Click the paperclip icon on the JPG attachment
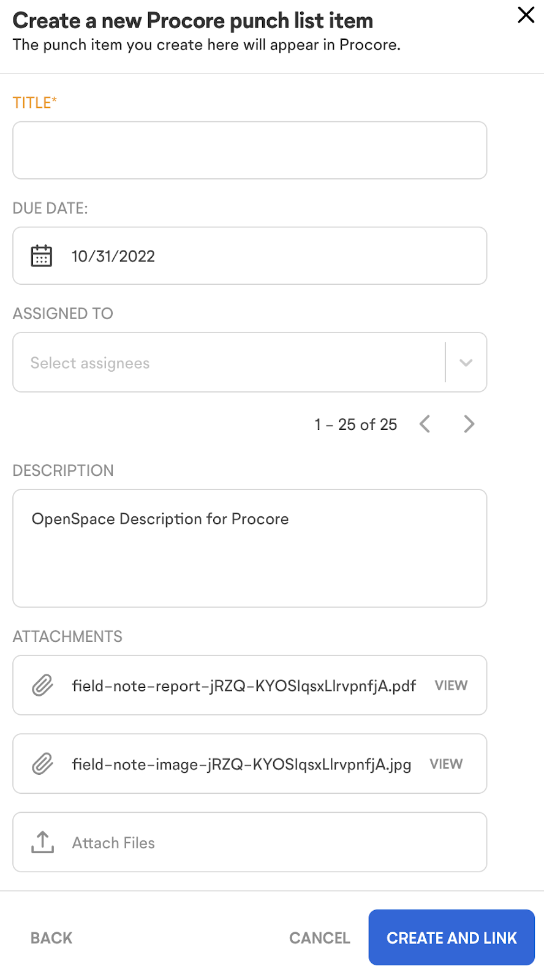The width and height of the screenshot is (544, 980). click(x=41, y=764)
